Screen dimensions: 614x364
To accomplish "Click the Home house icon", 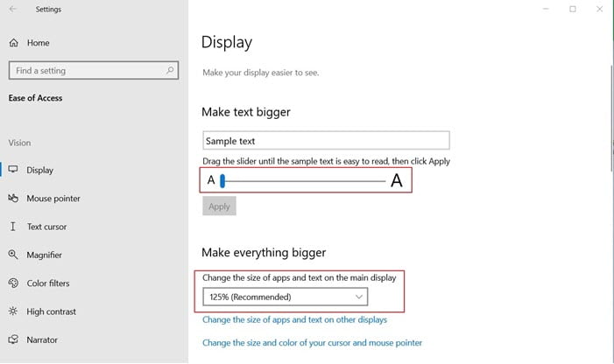I will click(14, 43).
